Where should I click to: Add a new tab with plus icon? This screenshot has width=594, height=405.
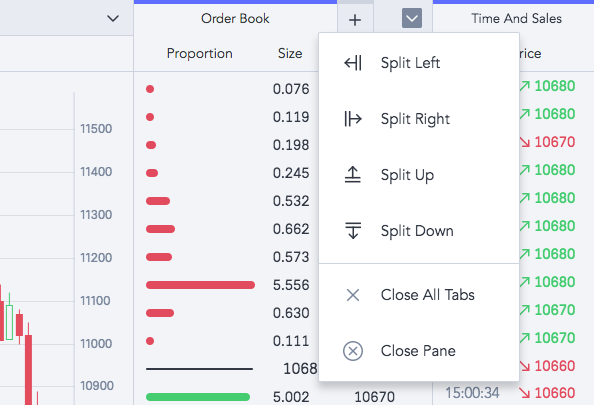(x=355, y=20)
